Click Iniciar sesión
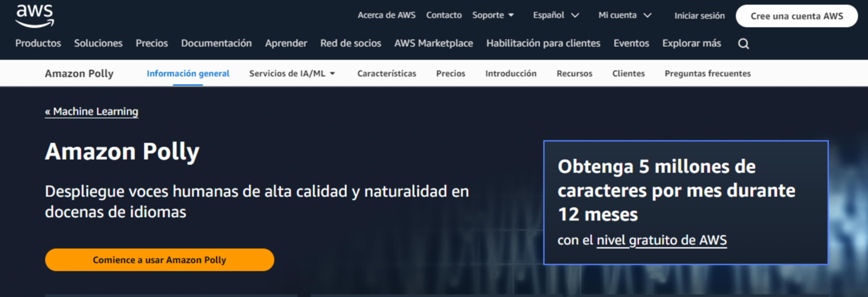Screen dimensions: 868x297 (x=700, y=16)
